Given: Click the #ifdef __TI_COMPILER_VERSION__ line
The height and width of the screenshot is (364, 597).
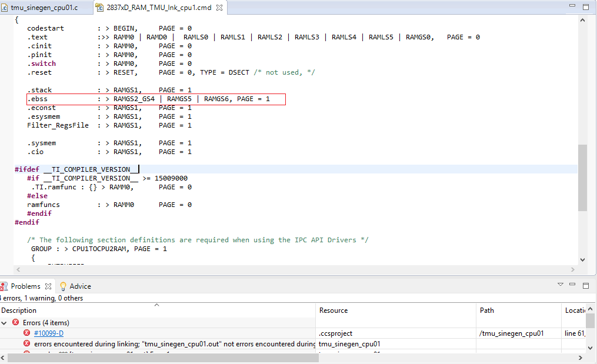Looking at the screenshot, I should 76,169.
